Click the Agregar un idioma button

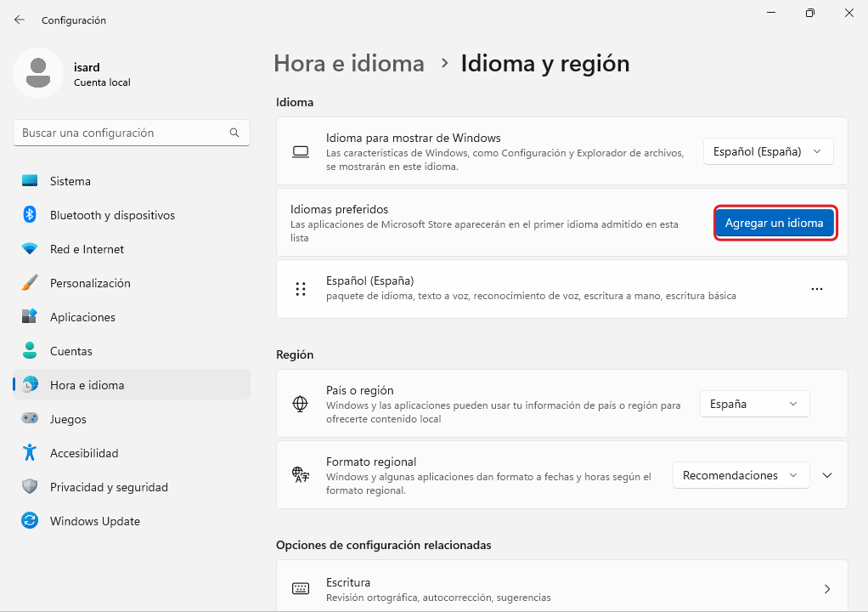click(x=774, y=223)
